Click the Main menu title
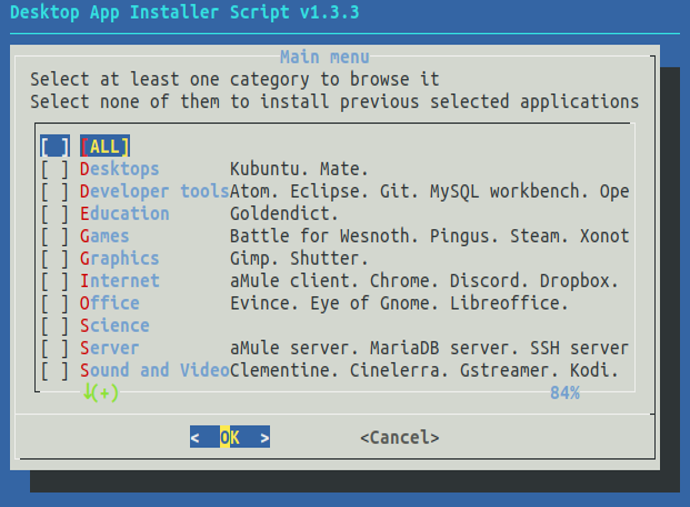 [x=325, y=57]
